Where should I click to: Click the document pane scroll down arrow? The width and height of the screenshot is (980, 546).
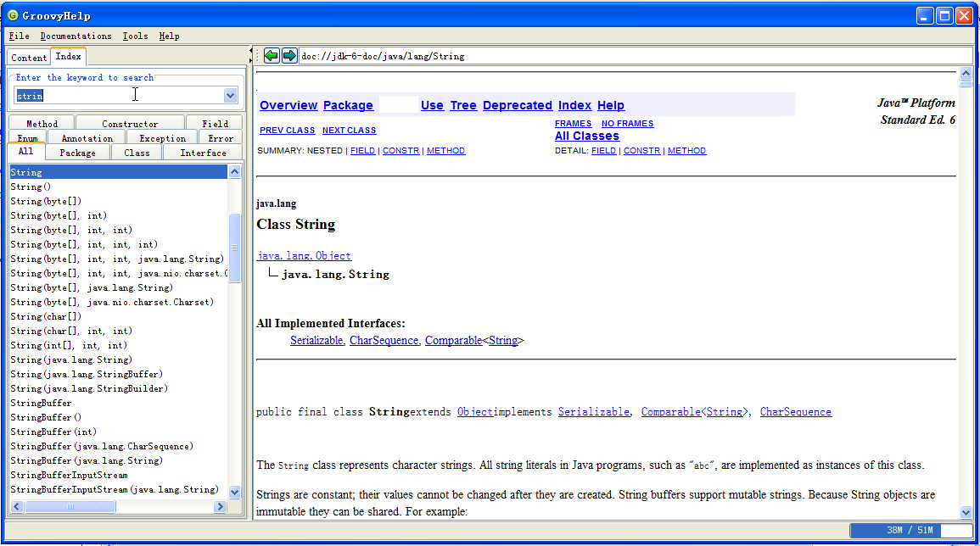point(966,511)
